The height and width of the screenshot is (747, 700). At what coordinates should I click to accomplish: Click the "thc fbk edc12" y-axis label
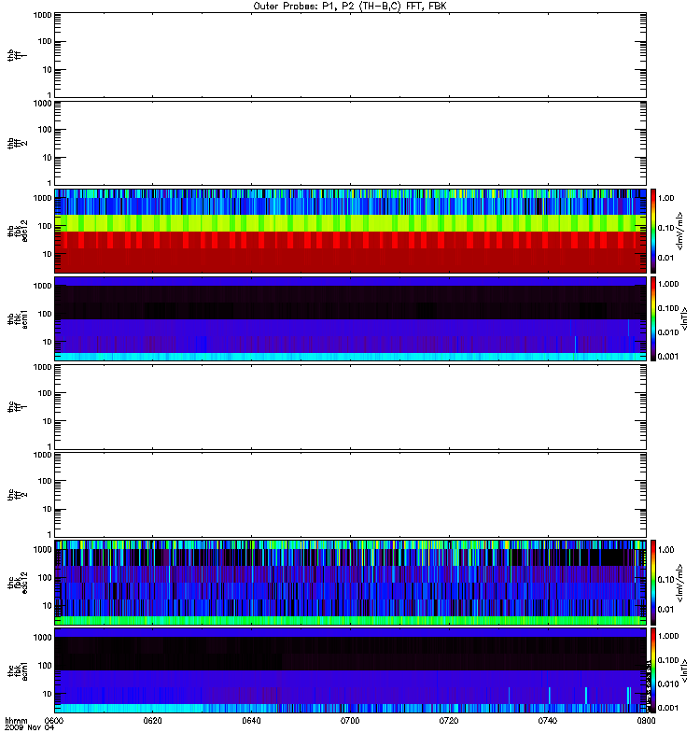pos(18,583)
